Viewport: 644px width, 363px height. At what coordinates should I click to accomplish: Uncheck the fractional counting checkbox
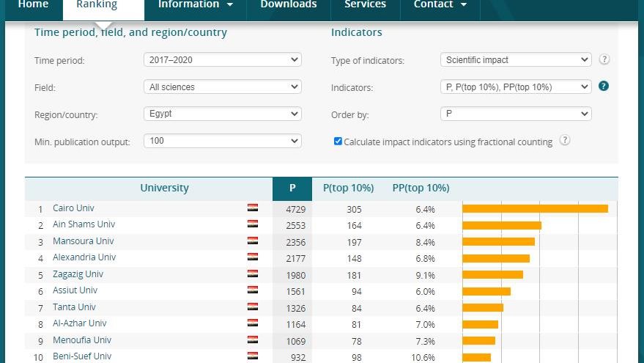pyautogui.click(x=338, y=142)
